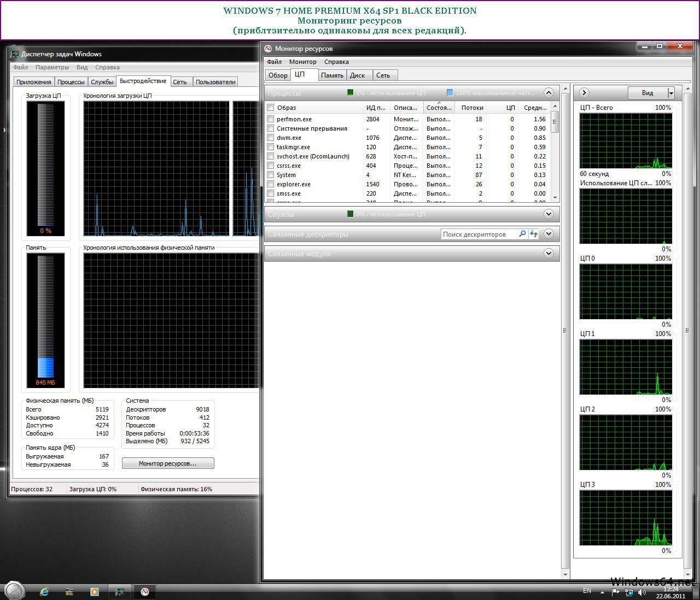Switch to Resource Monitor via taskbar icon
This screenshot has height=600, width=700.
click(x=145, y=591)
